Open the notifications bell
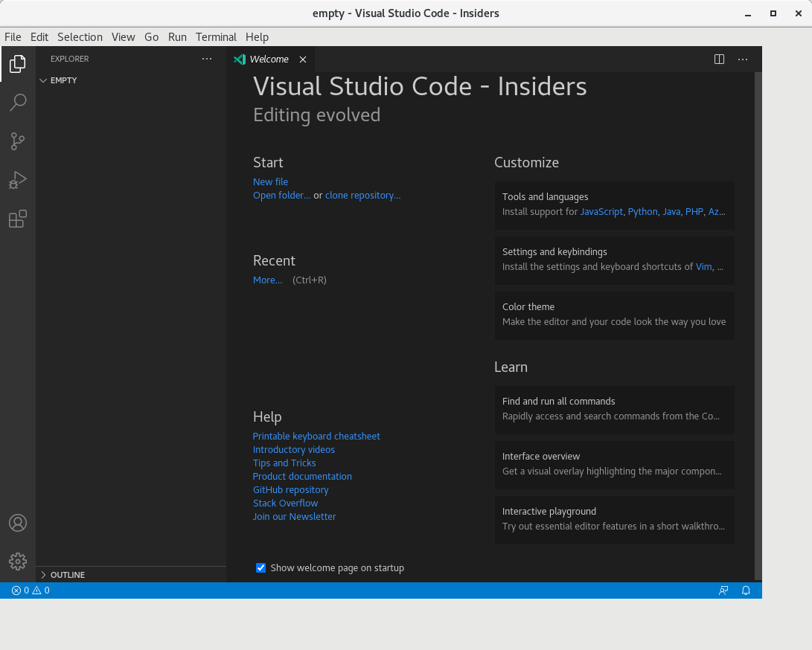 (746, 591)
